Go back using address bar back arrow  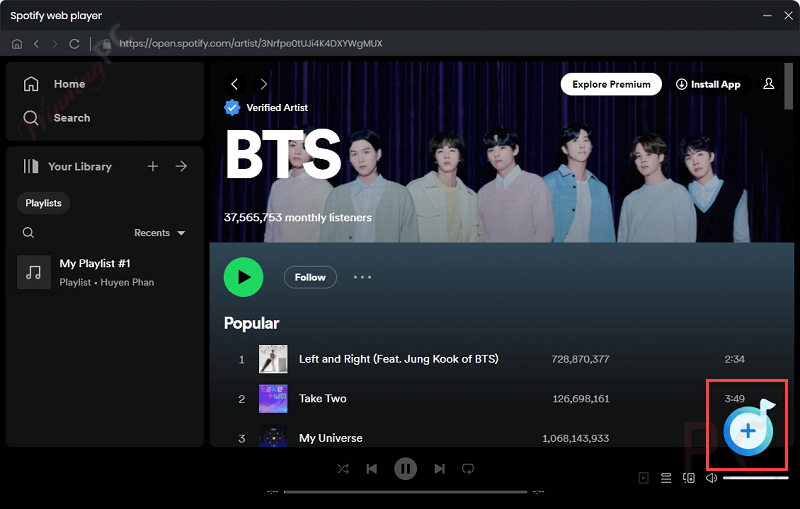[36, 44]
